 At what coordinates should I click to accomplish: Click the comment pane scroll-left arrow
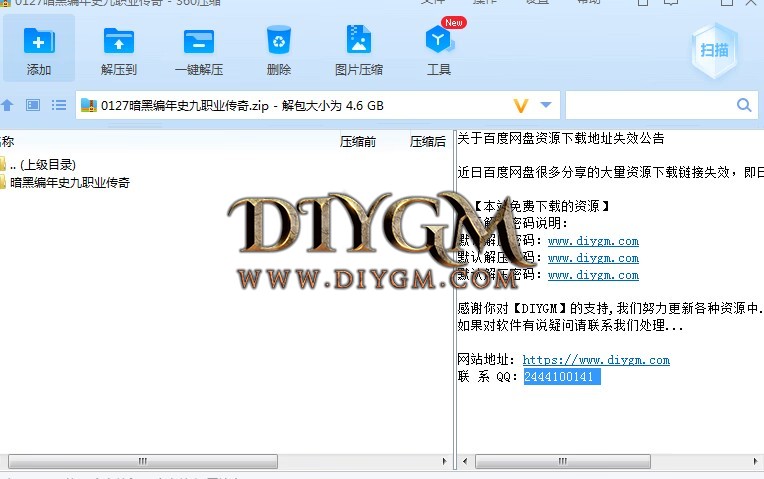465,461
